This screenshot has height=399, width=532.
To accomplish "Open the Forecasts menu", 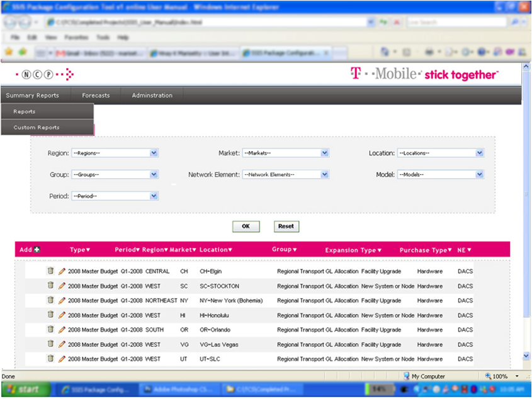I will 96,95.
